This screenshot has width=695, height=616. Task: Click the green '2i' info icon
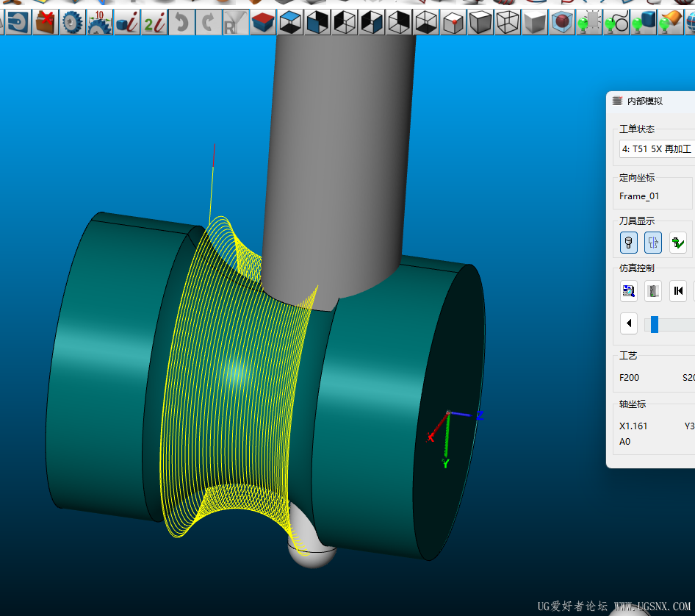(154, 22)
